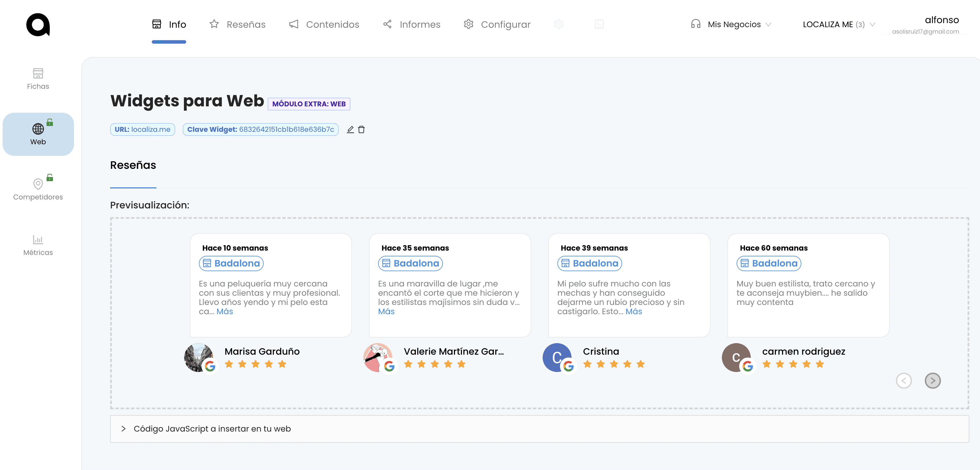Click Badalona tag in Hace 60 semanas card
980x470 pixels.
point(769,263)
